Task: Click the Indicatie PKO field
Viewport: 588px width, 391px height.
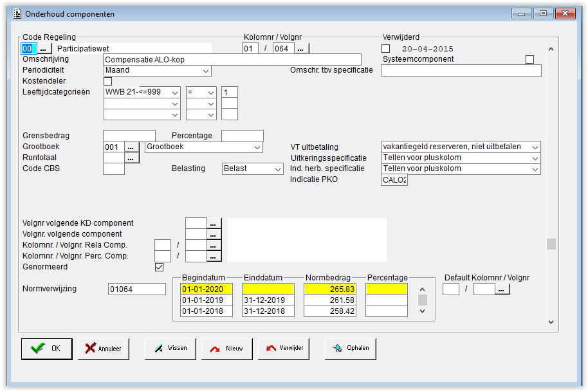Action: pos(394,180)
